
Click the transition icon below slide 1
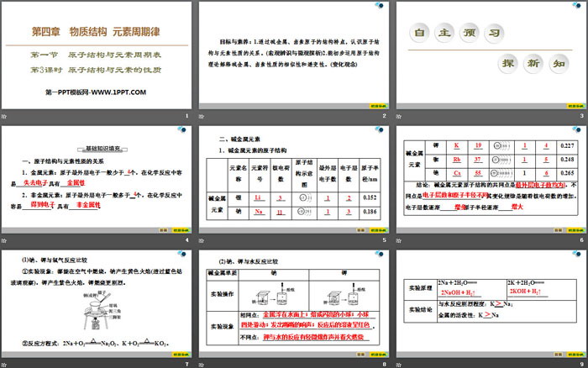pyautogui.click(x=4, y=115)
